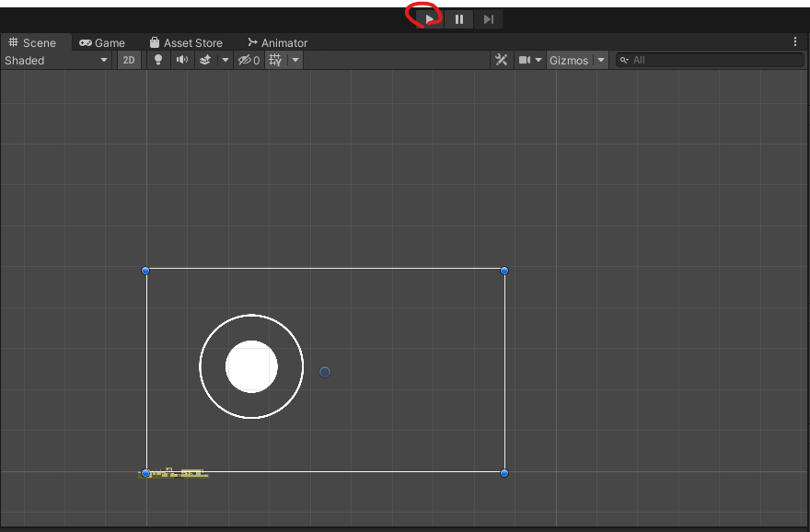Toggle scene lighting with the lightbulb icon
The width and height of the screenshot is (810, 532).
pyautogui.click(x=158, y=61)
